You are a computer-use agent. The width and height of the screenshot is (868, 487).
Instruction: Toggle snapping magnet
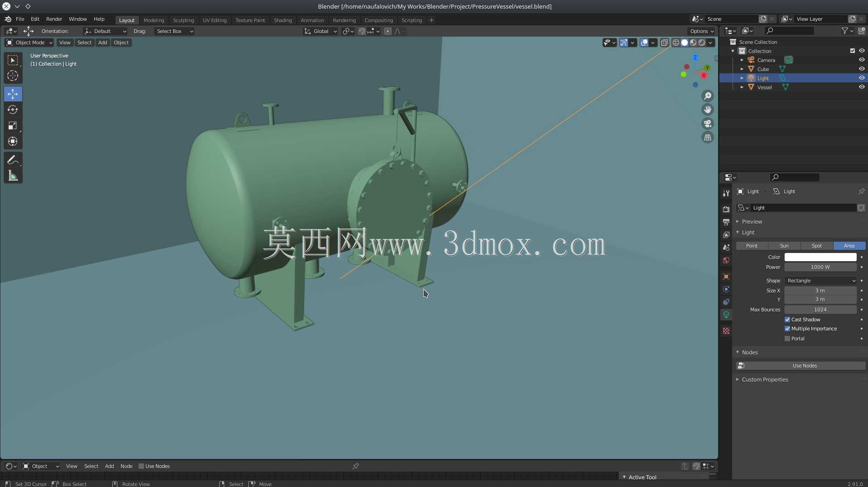[362, 31]
